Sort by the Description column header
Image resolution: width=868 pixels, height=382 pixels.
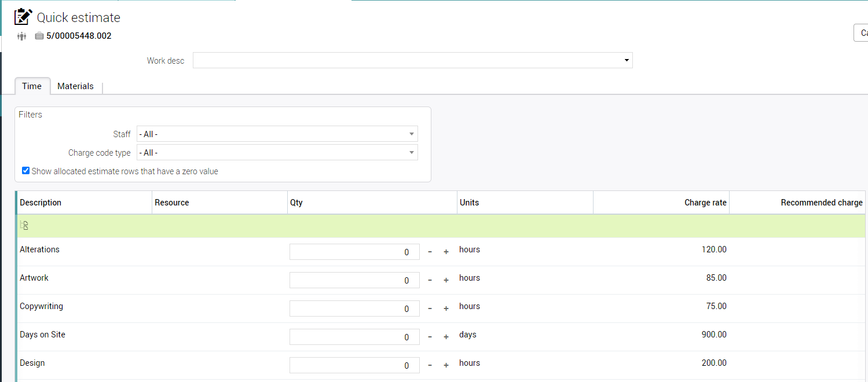click(41, 203)
